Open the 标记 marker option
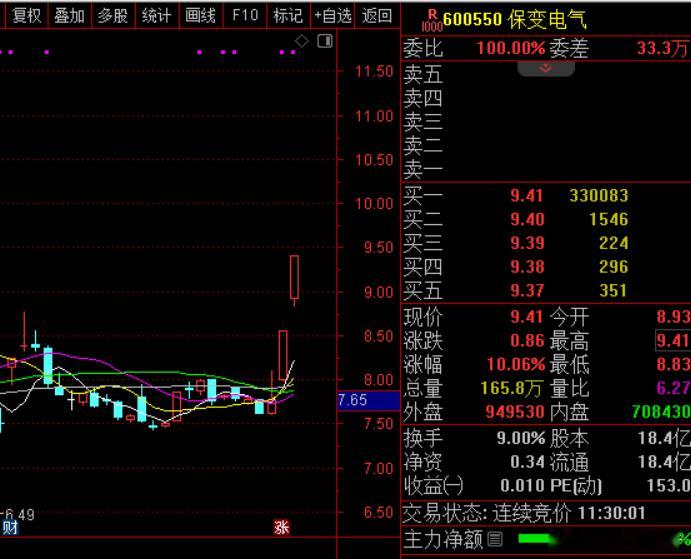 pyautogui.click(x=288, y=16)
